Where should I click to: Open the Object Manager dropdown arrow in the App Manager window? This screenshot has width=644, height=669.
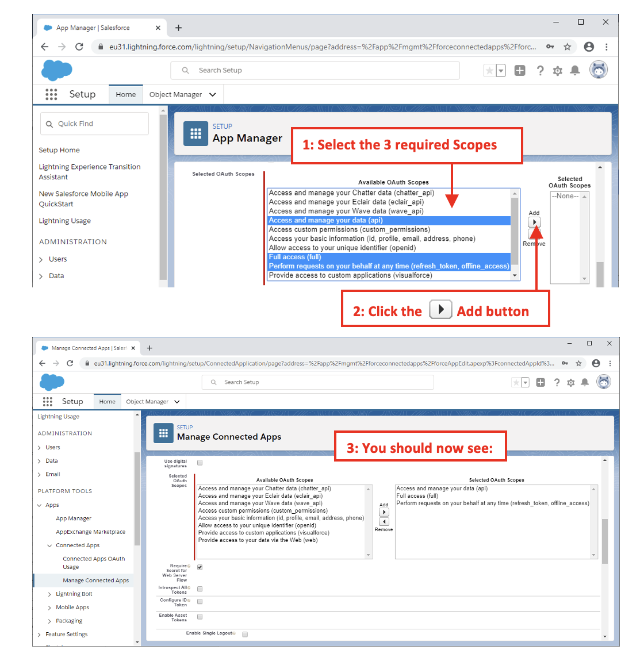213,95
